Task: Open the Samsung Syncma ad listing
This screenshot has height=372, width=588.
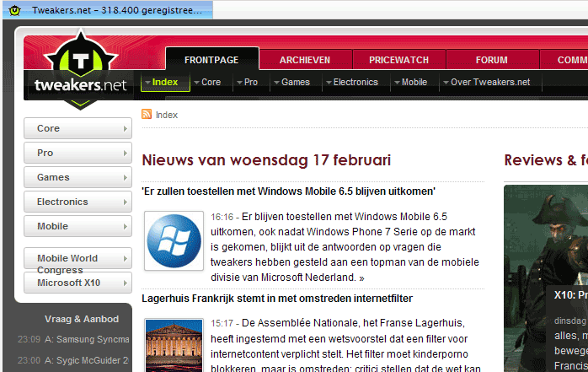Action: (x=87, y=339)
